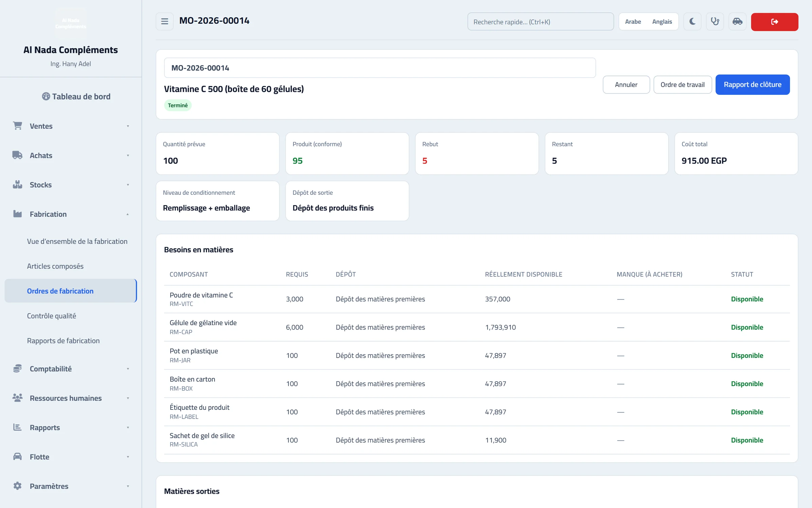Click the RM-VITC component code
Viewport: 812px width, 508px height.
181,304
